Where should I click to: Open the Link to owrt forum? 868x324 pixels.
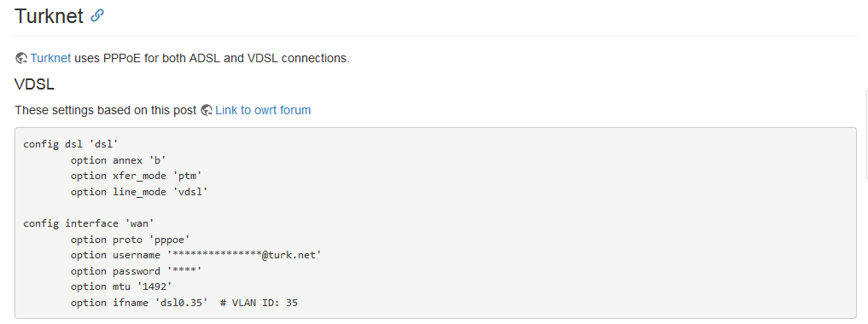click(263, 110)
